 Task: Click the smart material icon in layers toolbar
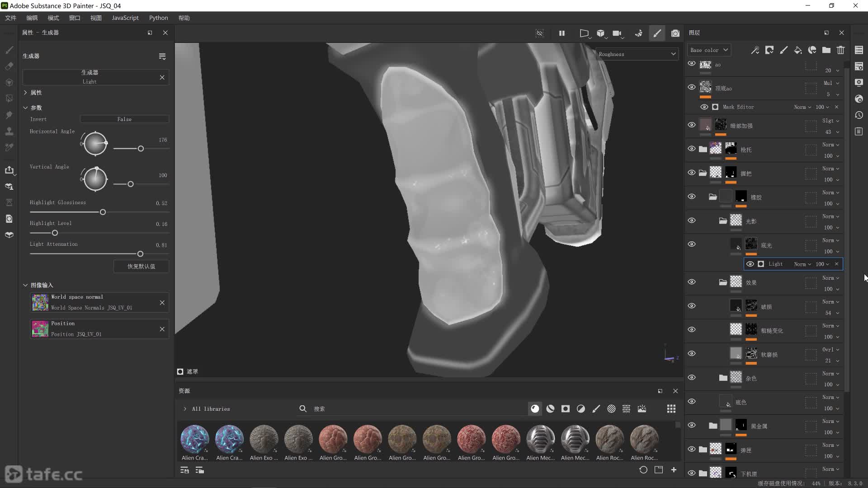[812, 50]
